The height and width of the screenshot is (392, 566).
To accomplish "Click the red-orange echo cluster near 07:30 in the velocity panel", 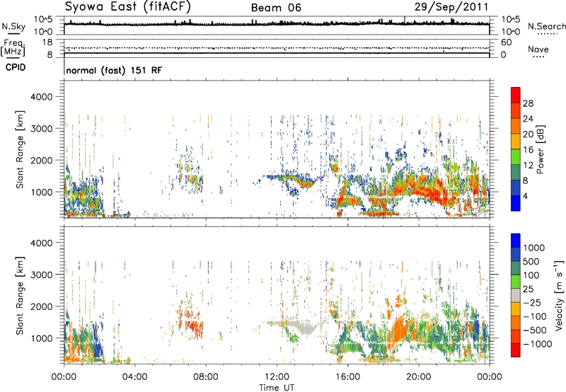I will point(194,325).
